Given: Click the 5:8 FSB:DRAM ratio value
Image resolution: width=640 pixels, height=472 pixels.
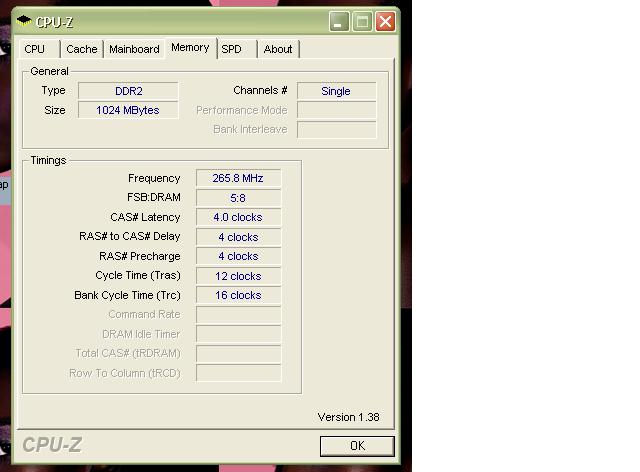Looking at the screenshot, I should (x=238, y=198).
